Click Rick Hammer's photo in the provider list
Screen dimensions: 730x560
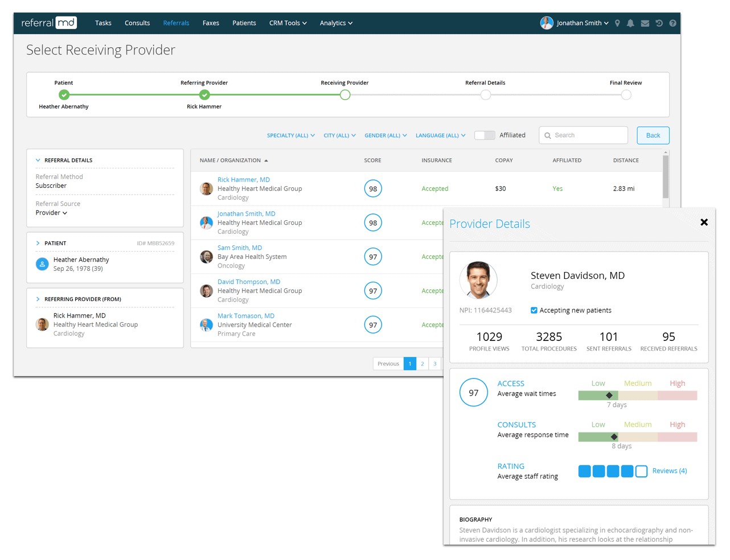click(206, 188)
